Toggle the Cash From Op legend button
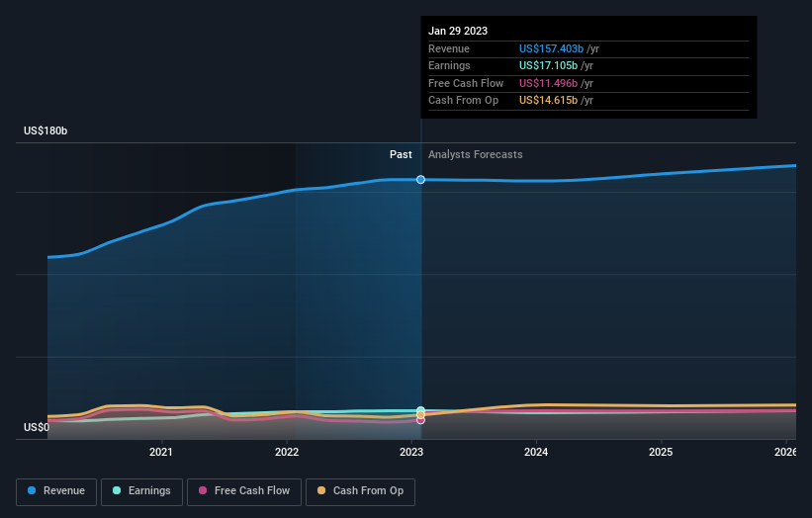The height and width of the screenshot is (518, 812). (x=360, y=491)
